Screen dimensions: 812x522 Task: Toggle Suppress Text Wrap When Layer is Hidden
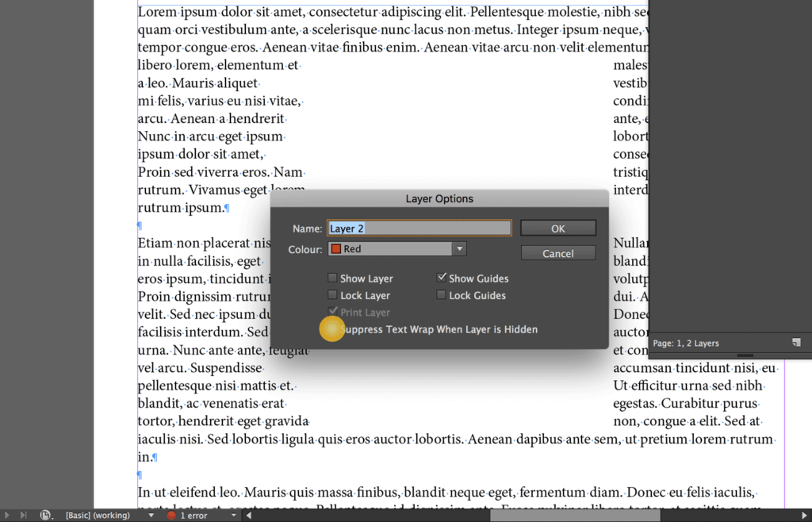coord(332,328)
